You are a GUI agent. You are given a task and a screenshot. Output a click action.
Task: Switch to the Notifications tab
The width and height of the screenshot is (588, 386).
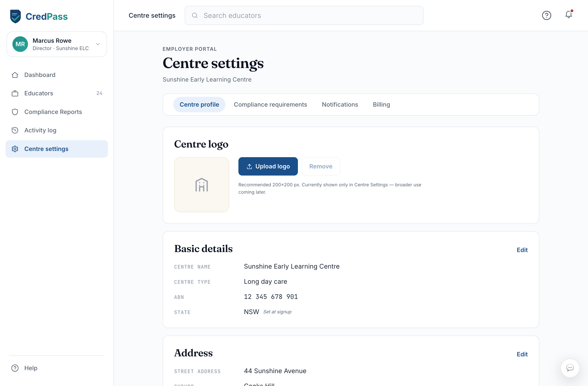340,105
